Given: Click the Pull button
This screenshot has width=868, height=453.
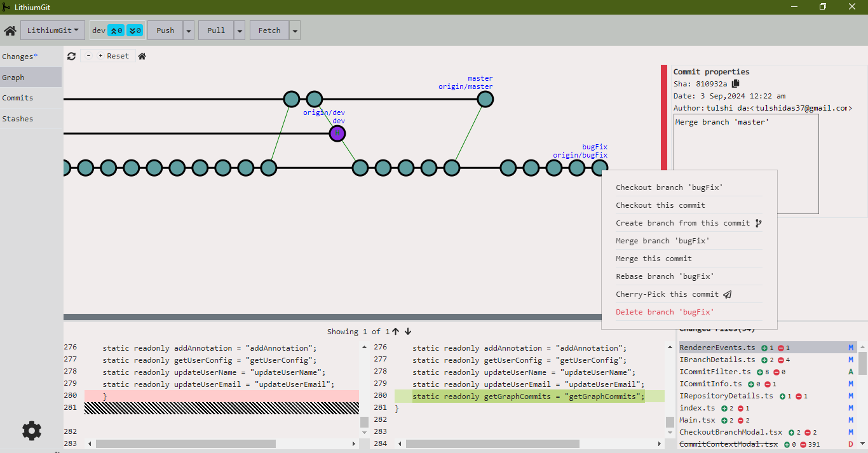Looking at the screenshot, I should tap(216, 30).
